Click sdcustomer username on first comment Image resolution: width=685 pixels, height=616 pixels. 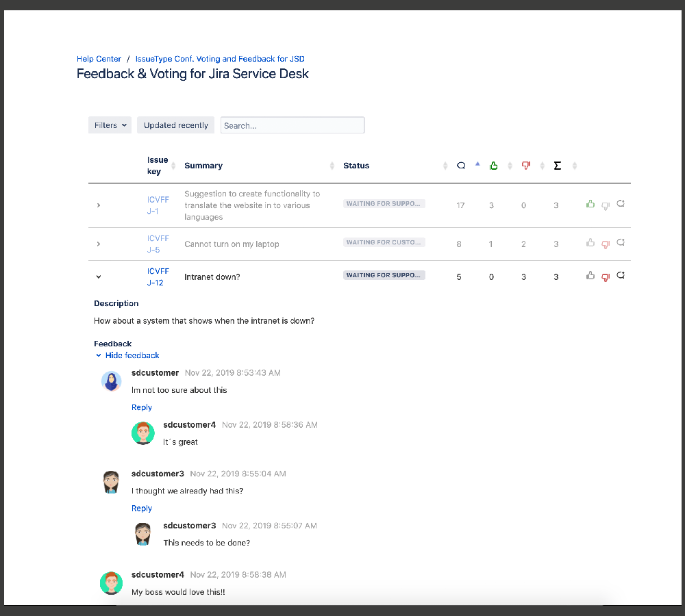pyautogui.click(x=155, y=373)
